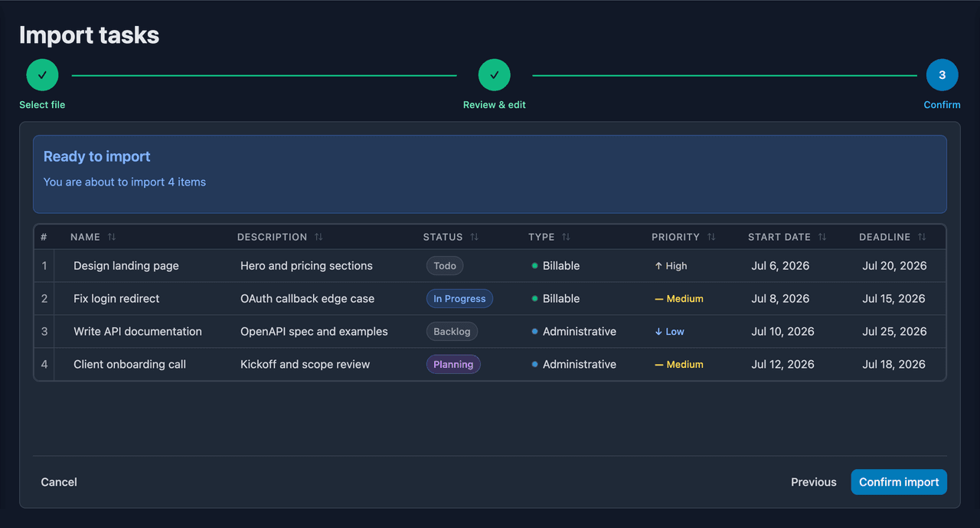Viewport: 980px width, 528px height.
Task: Select the Confirm step 3 circle
Action: click(942, 75)
